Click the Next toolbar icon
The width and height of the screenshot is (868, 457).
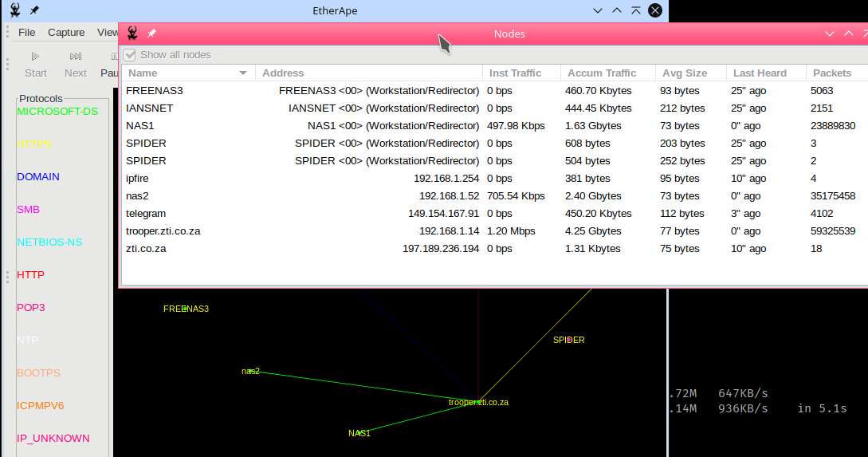coord(76,57)
